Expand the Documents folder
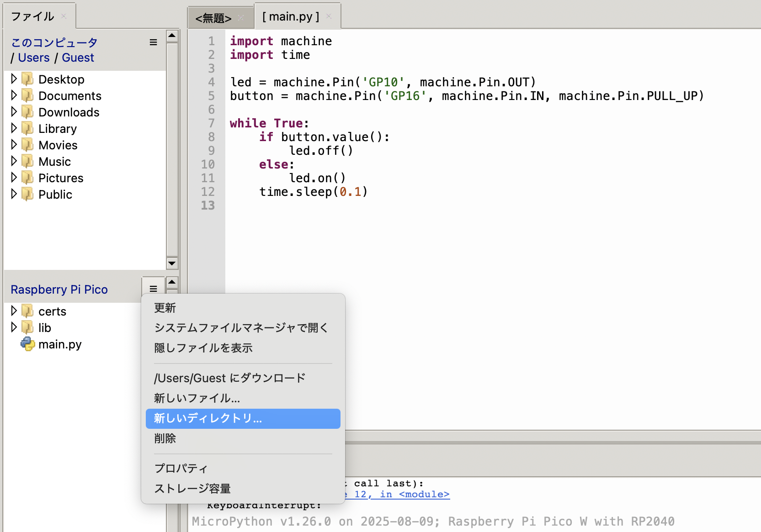 tap(14, 95)
